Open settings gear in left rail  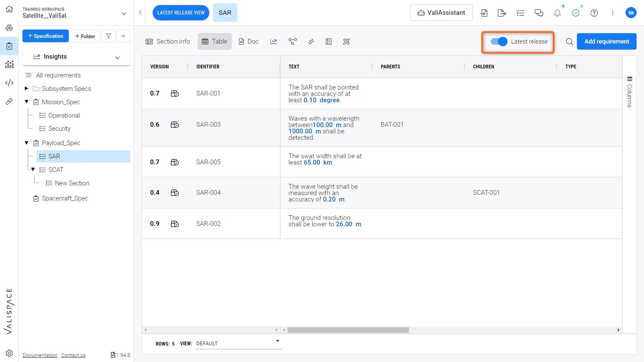point(9,353)
